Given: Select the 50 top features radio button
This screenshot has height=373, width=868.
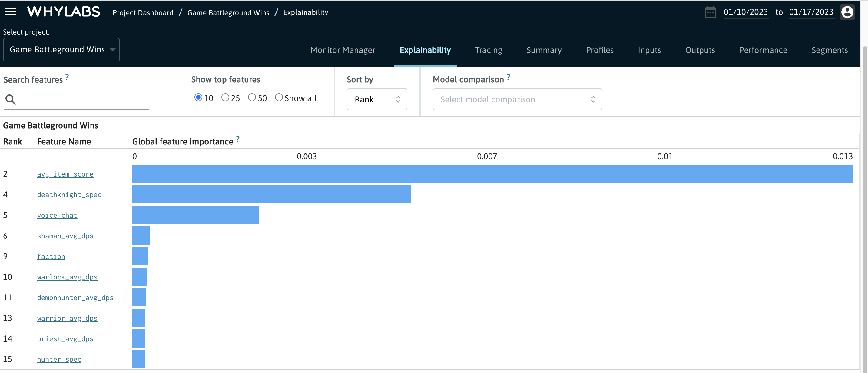Looking at the screenshot, I should tap(252, 97).
